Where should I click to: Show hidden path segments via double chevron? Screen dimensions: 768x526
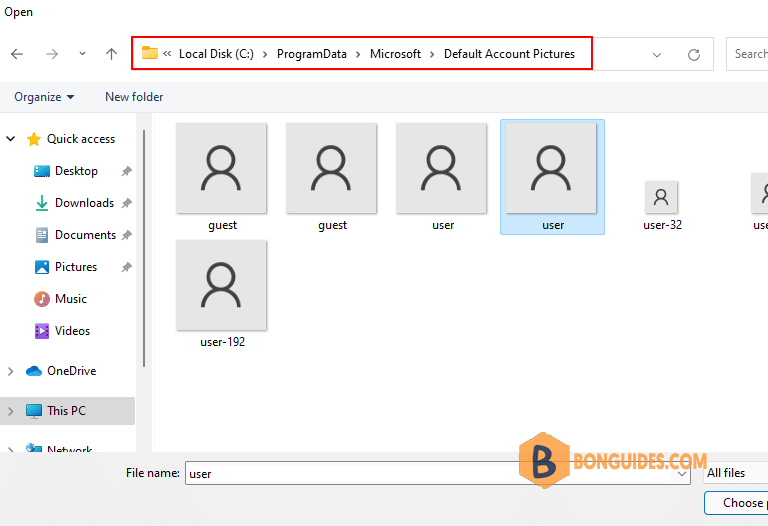(x=167, y=53)
